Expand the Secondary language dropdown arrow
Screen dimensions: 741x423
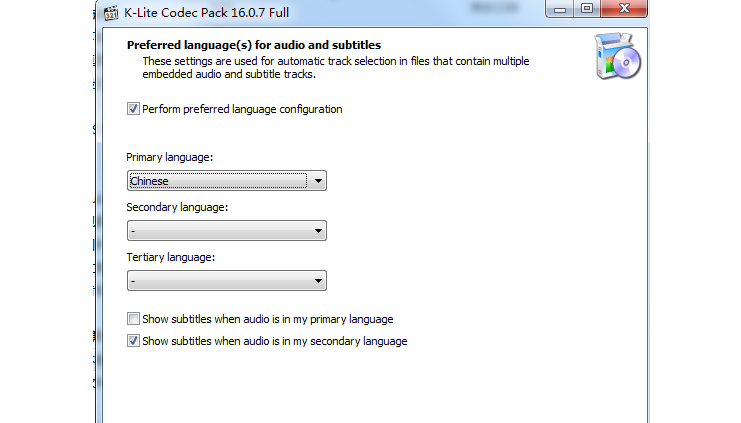tap(318, 231)
